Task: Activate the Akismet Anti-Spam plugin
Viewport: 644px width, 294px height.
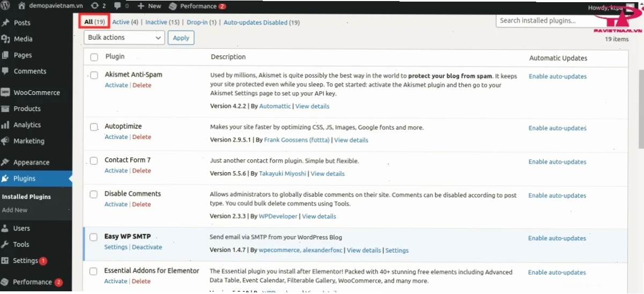Action: (x=116, y=85)
